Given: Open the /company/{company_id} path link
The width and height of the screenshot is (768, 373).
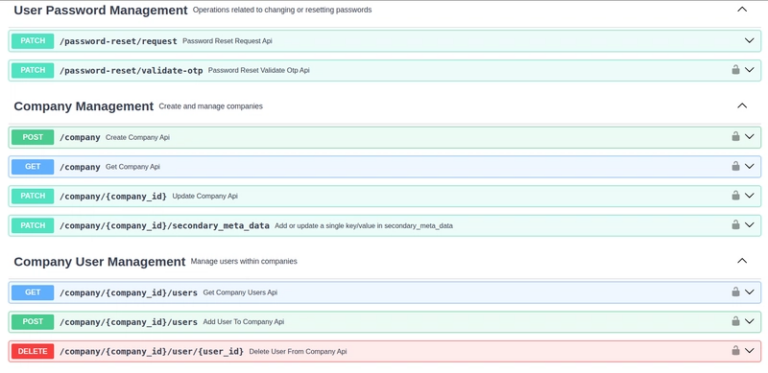Looking at the screenshot, I should click(x=113, y=196).
